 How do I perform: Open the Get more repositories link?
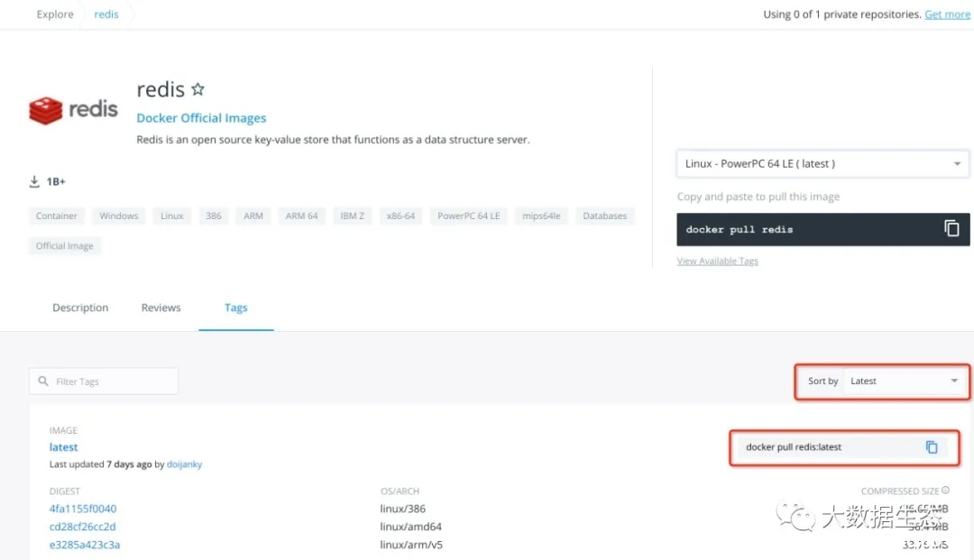pos(947,14)
